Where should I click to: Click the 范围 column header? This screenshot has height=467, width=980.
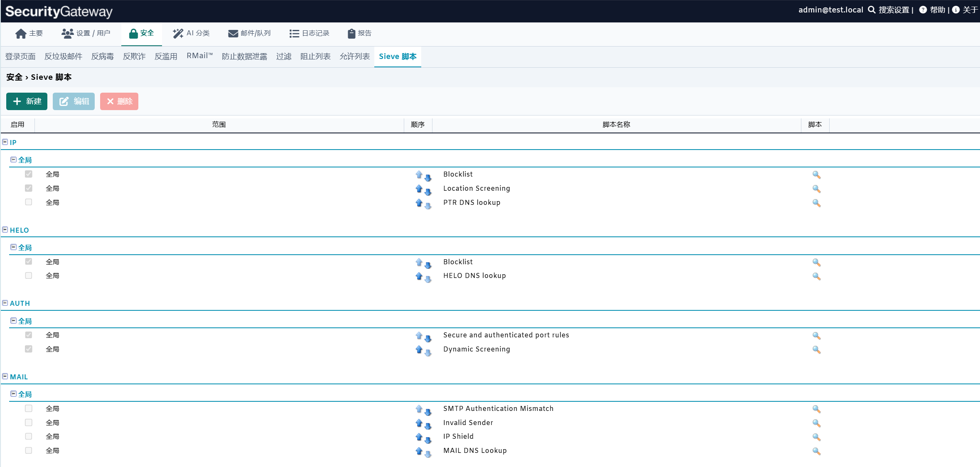tap(219, 125)
